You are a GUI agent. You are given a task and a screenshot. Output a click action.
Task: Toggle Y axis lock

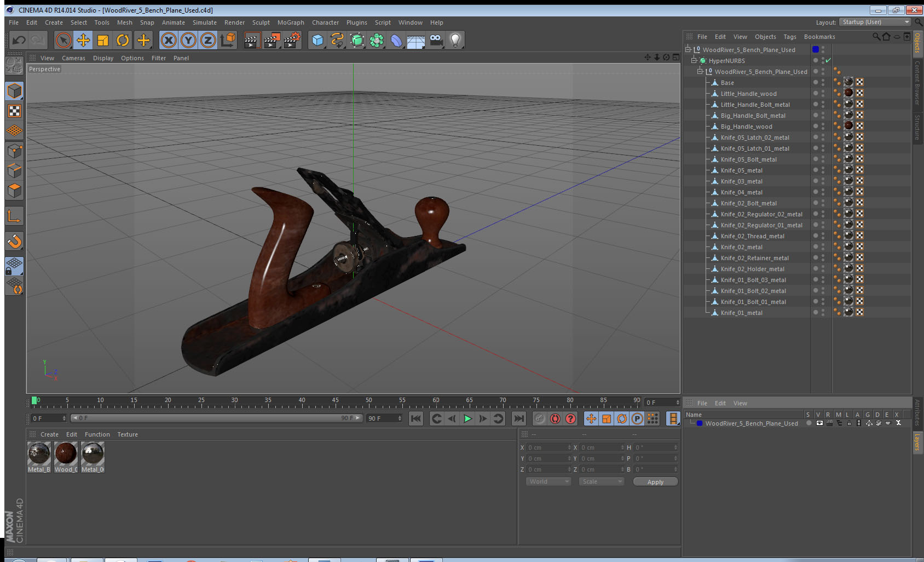point(188,40)
